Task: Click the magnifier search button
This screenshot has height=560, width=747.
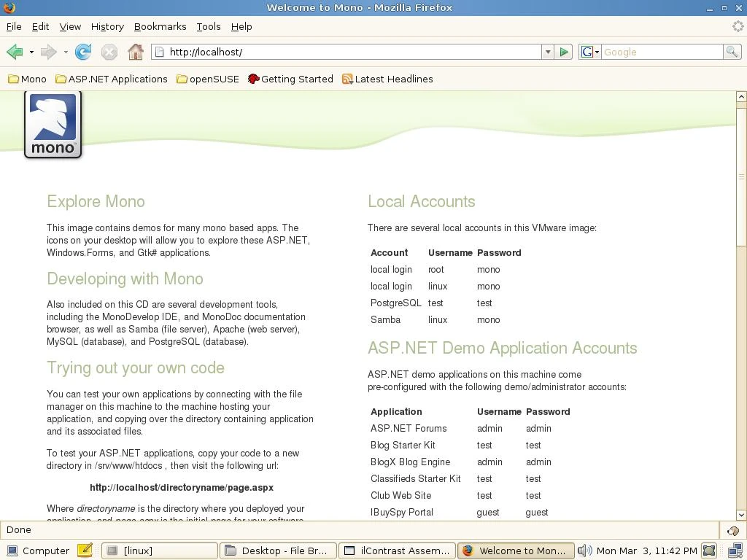Action: pos(732,52)
